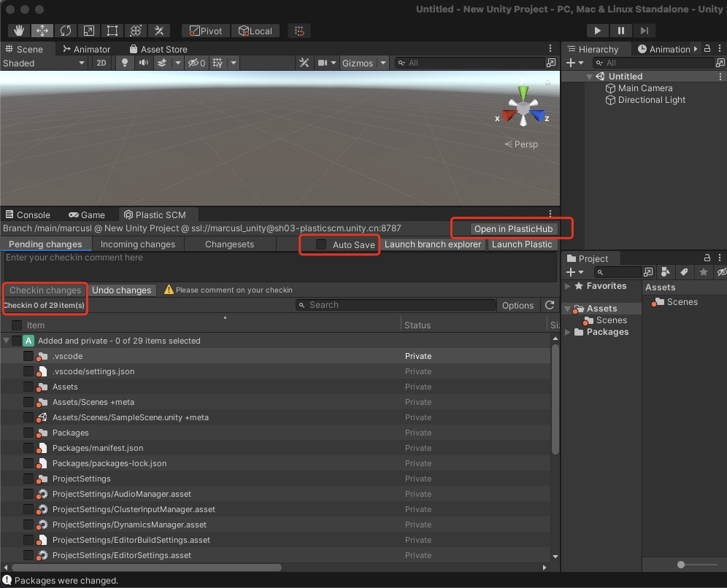
Task: Expand Favorites in Project panel
Action: coord(567,286)
